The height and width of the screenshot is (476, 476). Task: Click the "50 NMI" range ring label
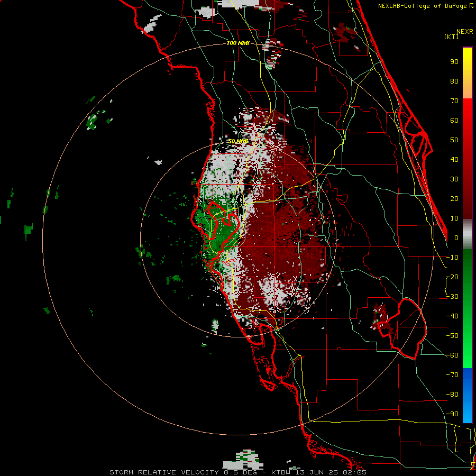click(238, 141)
